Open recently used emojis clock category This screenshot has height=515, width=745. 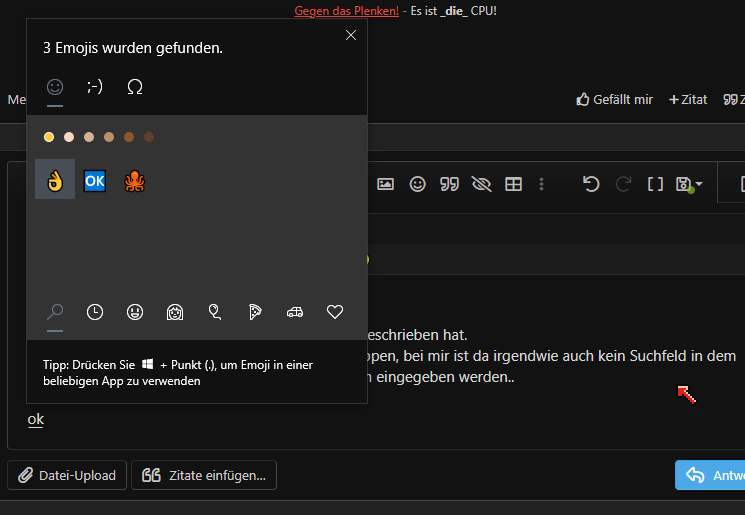(95, 312)
